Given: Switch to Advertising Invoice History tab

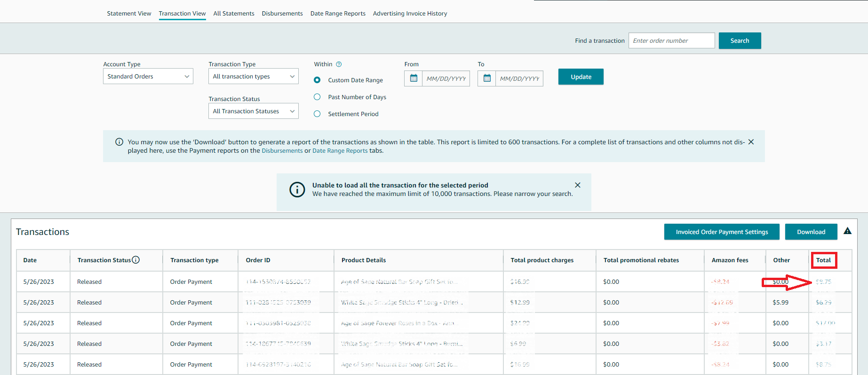Looking at the screenshot, I should coord(410,14).
